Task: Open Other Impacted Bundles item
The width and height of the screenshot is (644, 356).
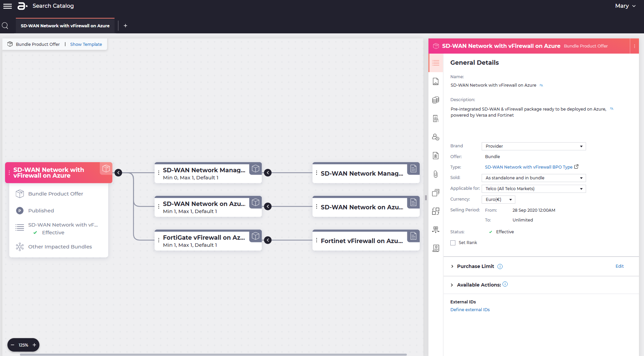Action: 54,247
